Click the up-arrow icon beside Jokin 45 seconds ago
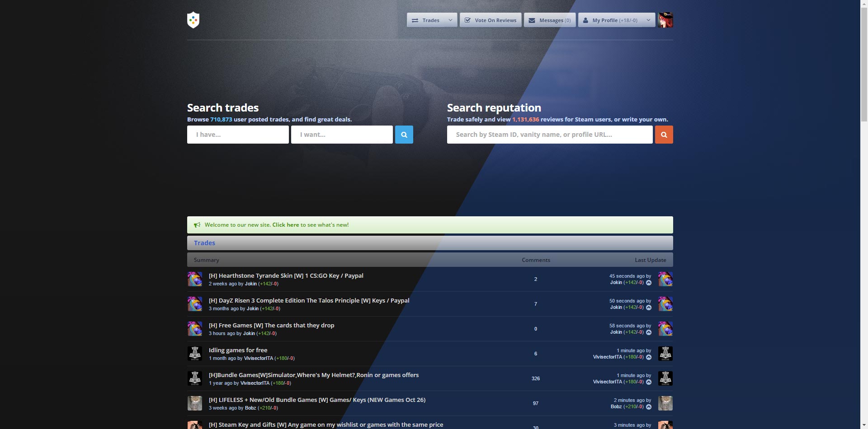The width and height of the screenshot is (868, 429). point(648,283)
